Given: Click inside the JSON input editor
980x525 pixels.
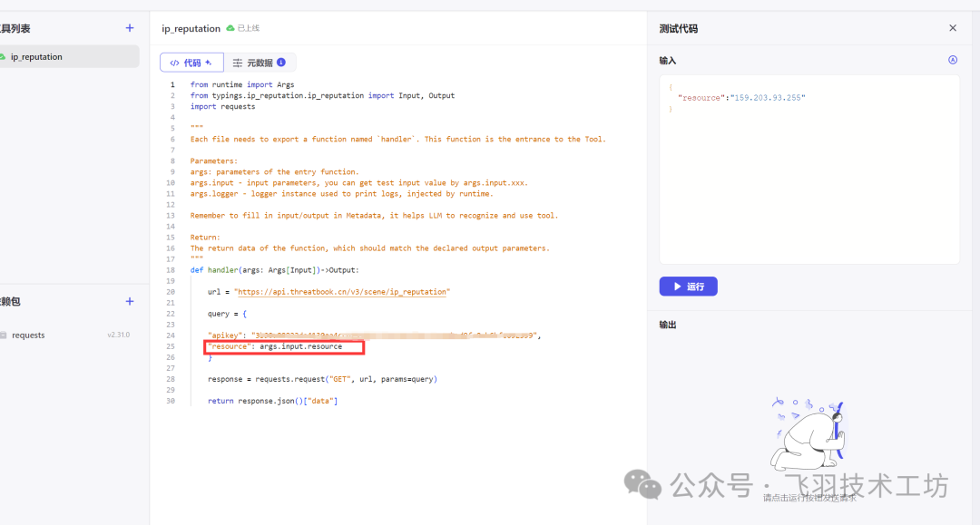Looking at the screenshot, I should pyautogui.click(x=808, y=170).
